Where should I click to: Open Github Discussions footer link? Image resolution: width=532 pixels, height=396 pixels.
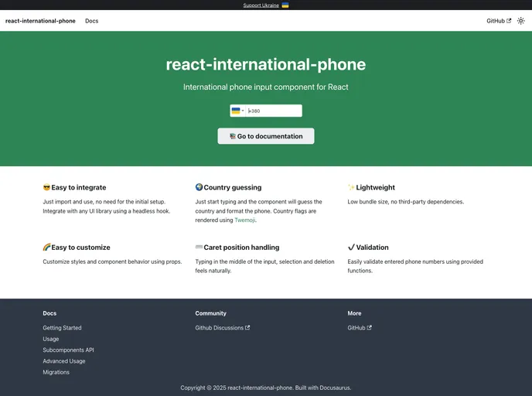click(x=223, y=328)
